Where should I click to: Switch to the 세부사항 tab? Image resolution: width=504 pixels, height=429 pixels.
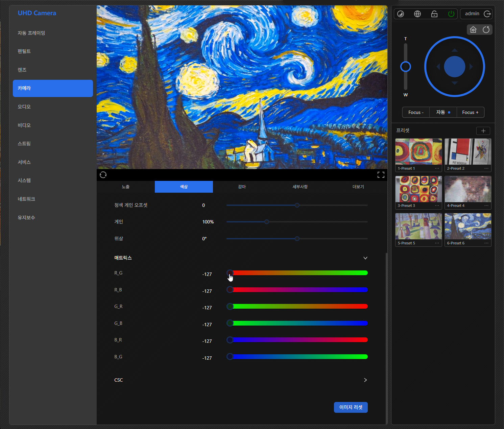[300, 187]
